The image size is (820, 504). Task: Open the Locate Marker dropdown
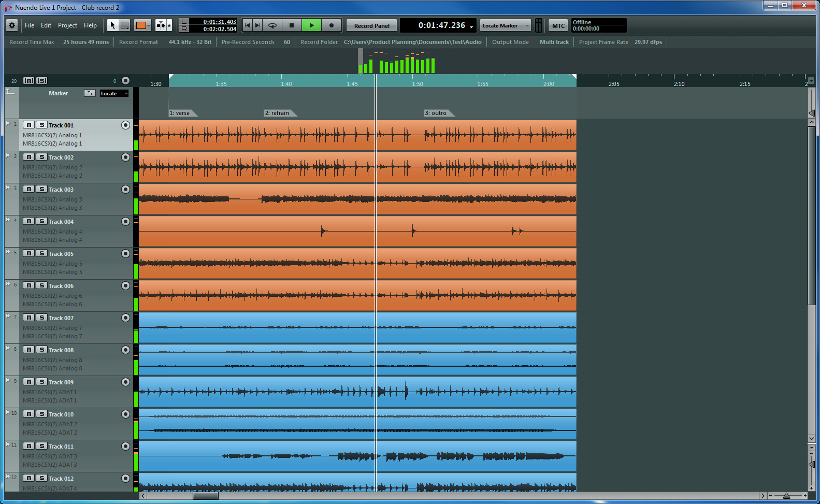point(505,25)
